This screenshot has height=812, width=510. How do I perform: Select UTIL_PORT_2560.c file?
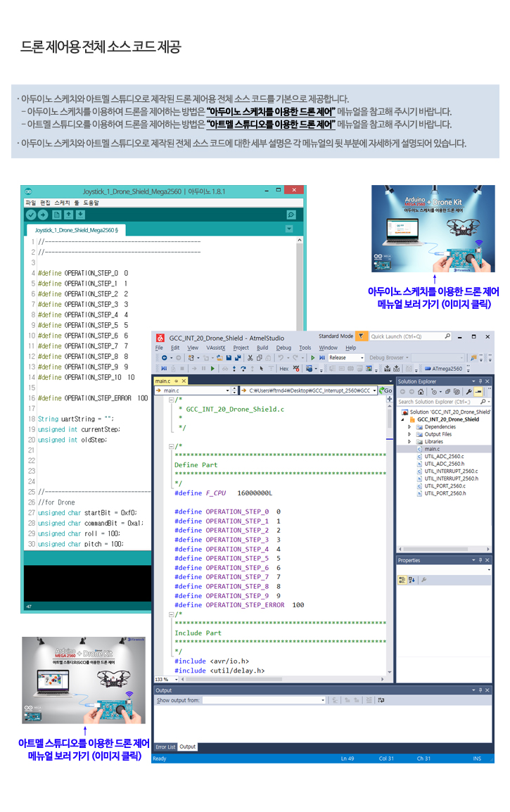(x=445, y=486)
